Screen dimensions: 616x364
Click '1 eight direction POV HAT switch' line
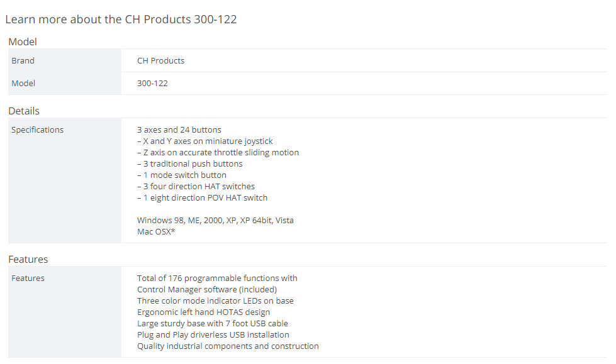coord(203,197)
